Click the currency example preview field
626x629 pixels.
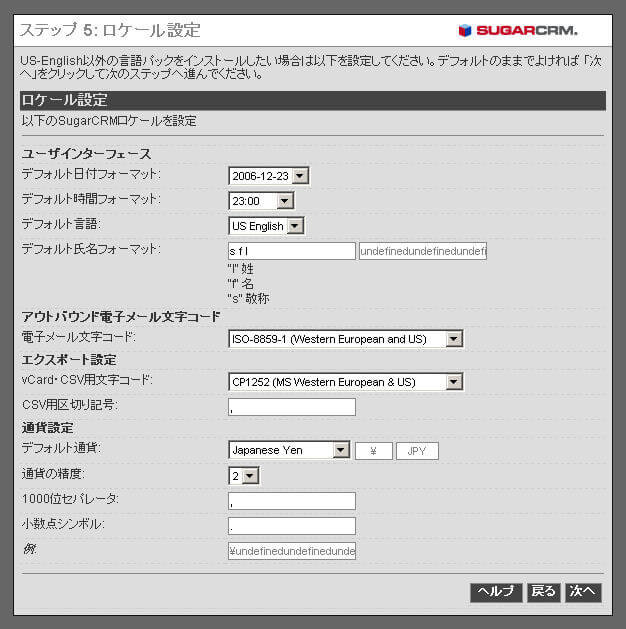point(291,551)
